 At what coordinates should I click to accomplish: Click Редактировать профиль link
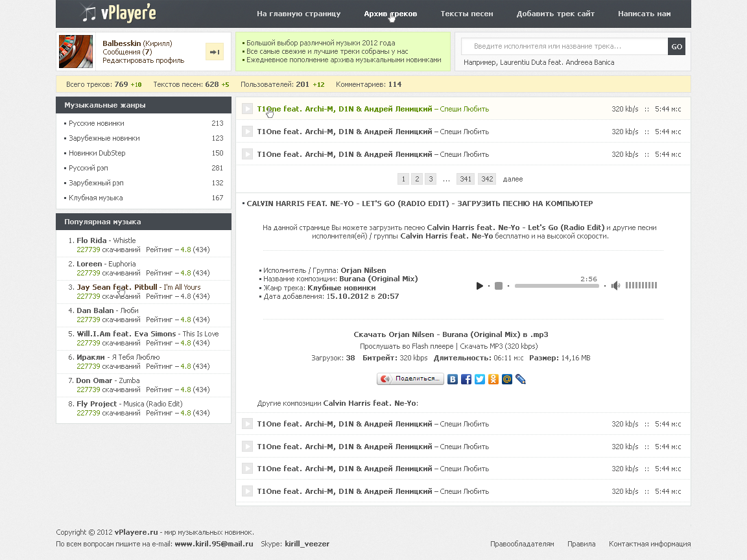[143, 60]
